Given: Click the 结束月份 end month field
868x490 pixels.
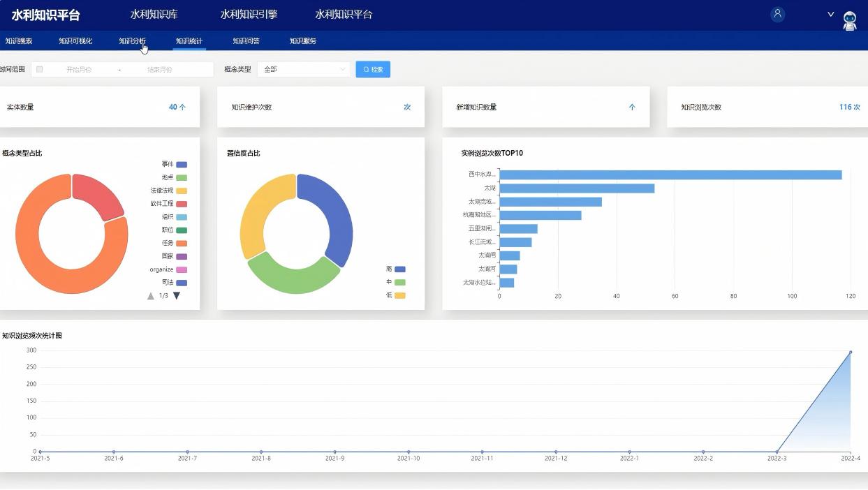Looking at the screenshot, I should pos(159,69).
